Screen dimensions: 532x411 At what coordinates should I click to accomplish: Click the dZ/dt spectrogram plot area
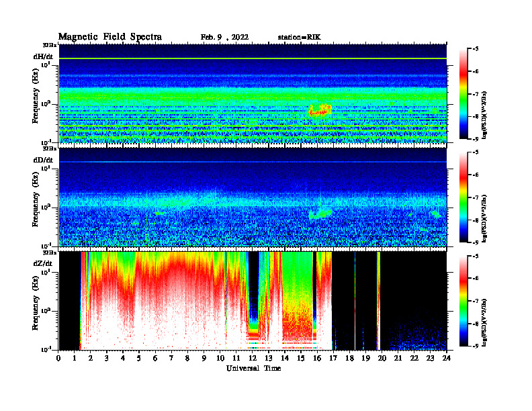(x=253, y=301)
